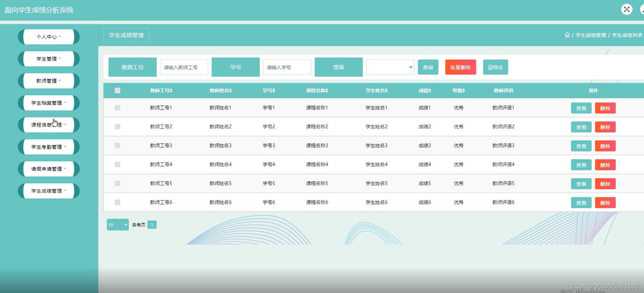Click 查看 for the 教师工号1 row
The image size is (644, 293).
581,108
